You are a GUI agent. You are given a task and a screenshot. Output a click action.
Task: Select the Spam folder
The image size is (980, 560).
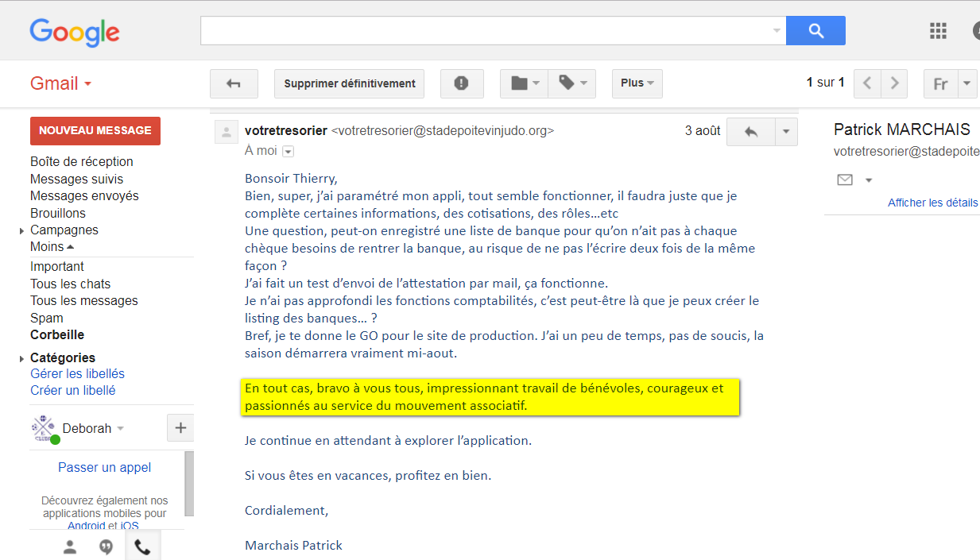(47, 318)
